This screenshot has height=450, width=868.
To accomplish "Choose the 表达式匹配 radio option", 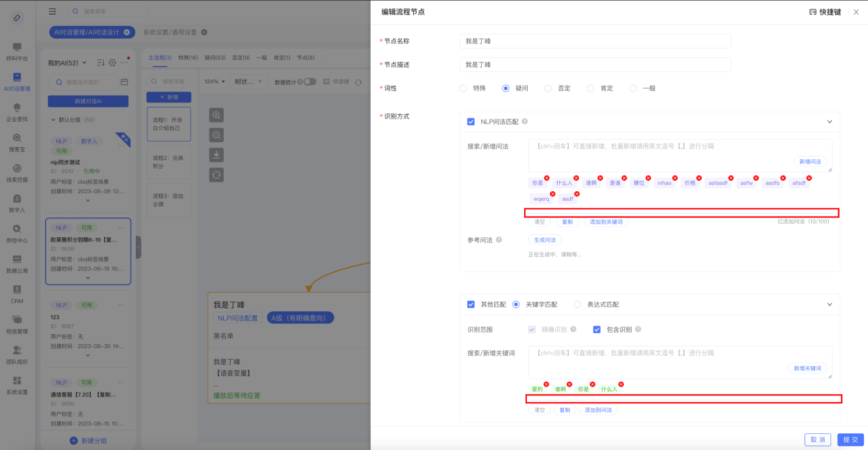I will (577, 304).
